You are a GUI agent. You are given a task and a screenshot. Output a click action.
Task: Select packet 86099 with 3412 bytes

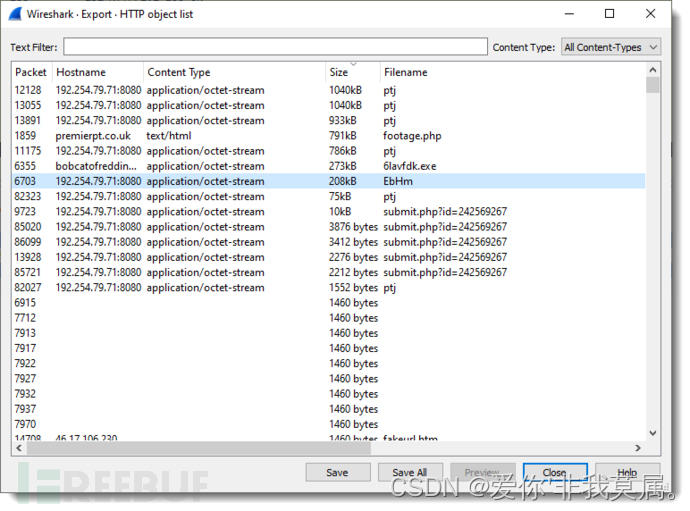pyautogui.click(x=328, y=242)
